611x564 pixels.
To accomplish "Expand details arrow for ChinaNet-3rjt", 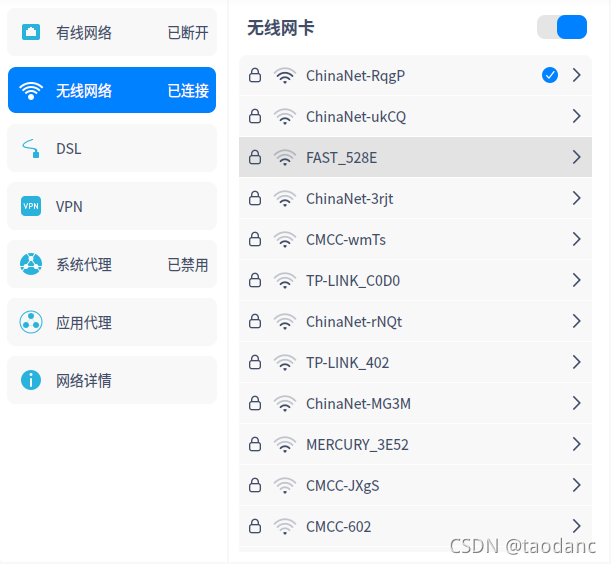I will pyautogui.click(x=577, y=198).
